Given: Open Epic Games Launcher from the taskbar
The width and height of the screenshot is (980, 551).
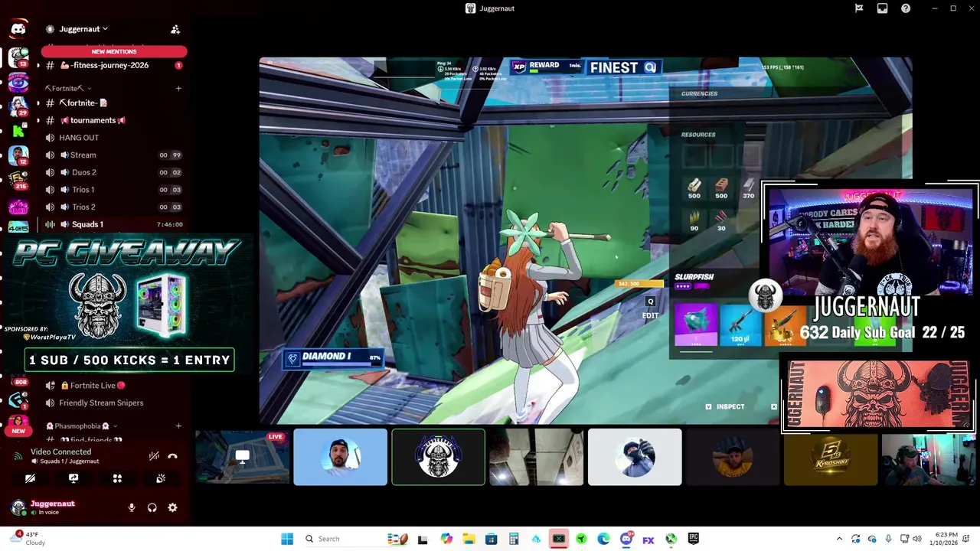Looking at the screenshot, I should tap(693, 539).
